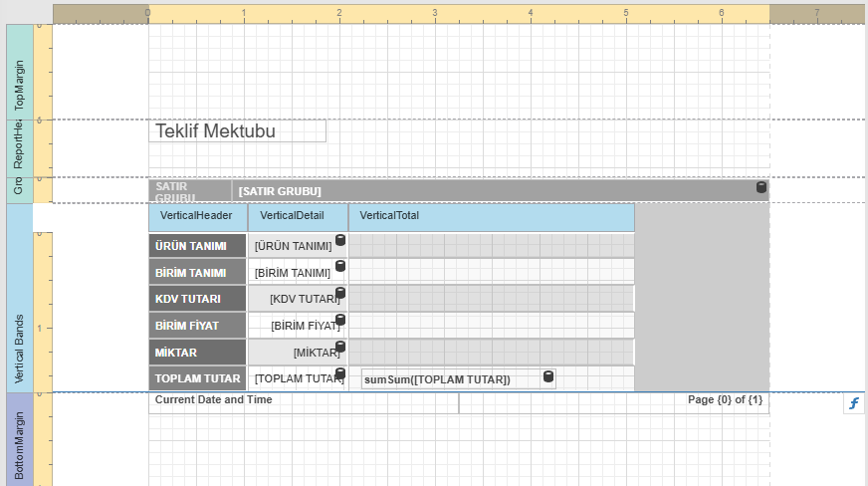Select the [KDV TUTARI] detail cell
This screenshot has height=486, width=868.
click(x=298, y=299)
